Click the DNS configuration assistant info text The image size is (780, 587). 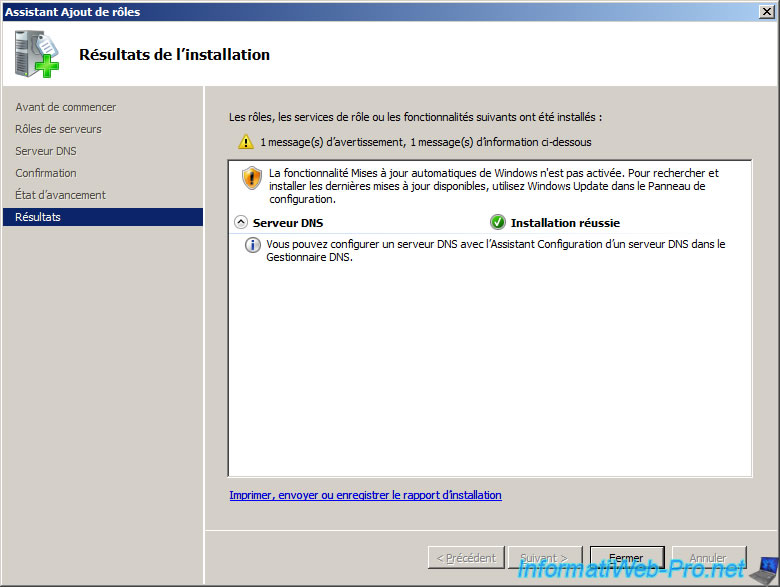click(495, 251)
